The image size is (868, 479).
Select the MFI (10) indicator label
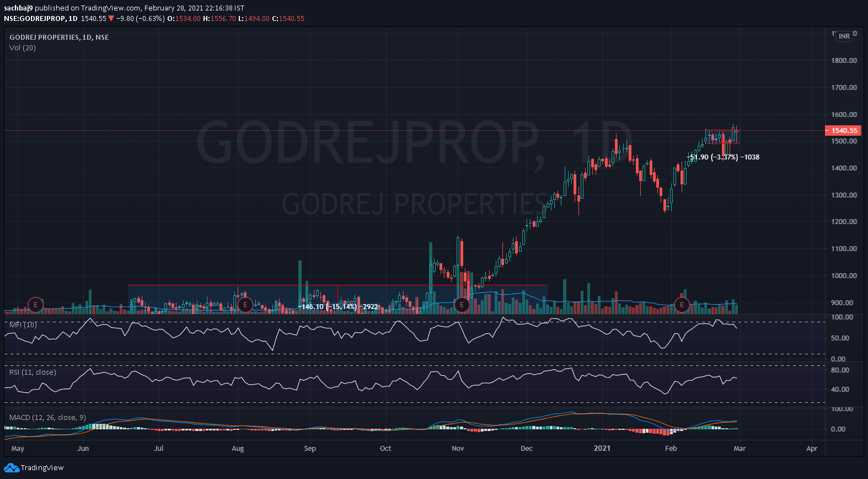[x=23, y=324]
